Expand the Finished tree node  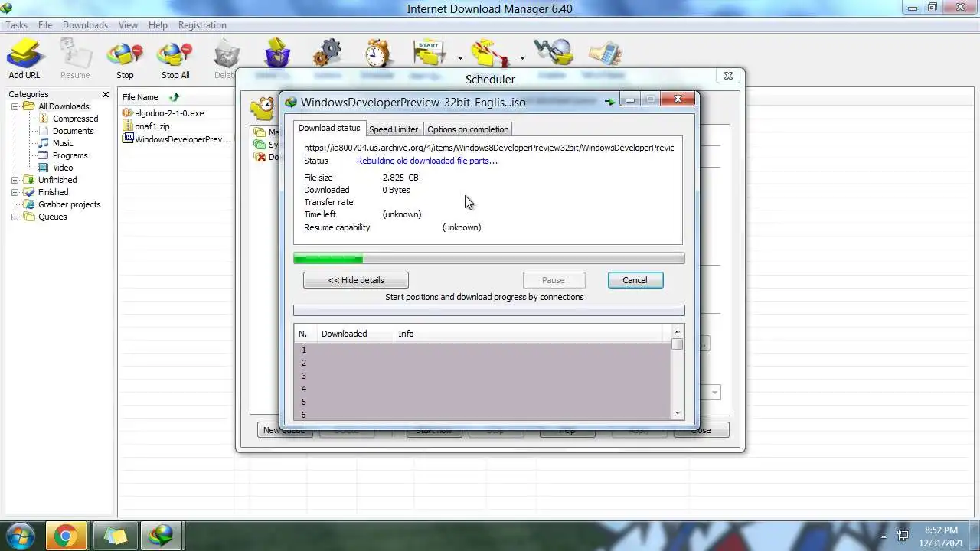(15, 192)
